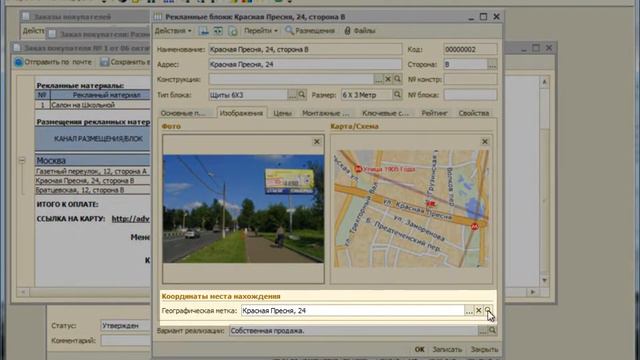Open Размер with its magnifier icon
Image resolution: width=640 pixels, height=360 pixels.
tap(397, 95)
